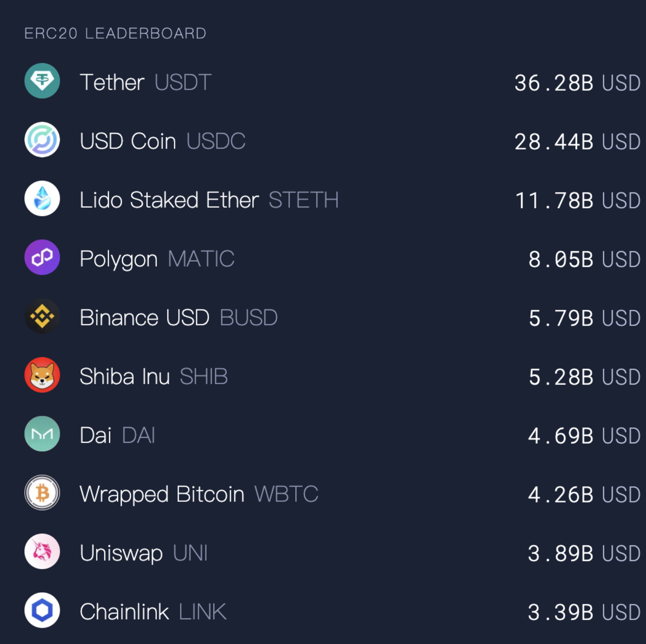Click the Wrapped Bitcoin coin icon
646x644 pixels.
coord(42,494)
